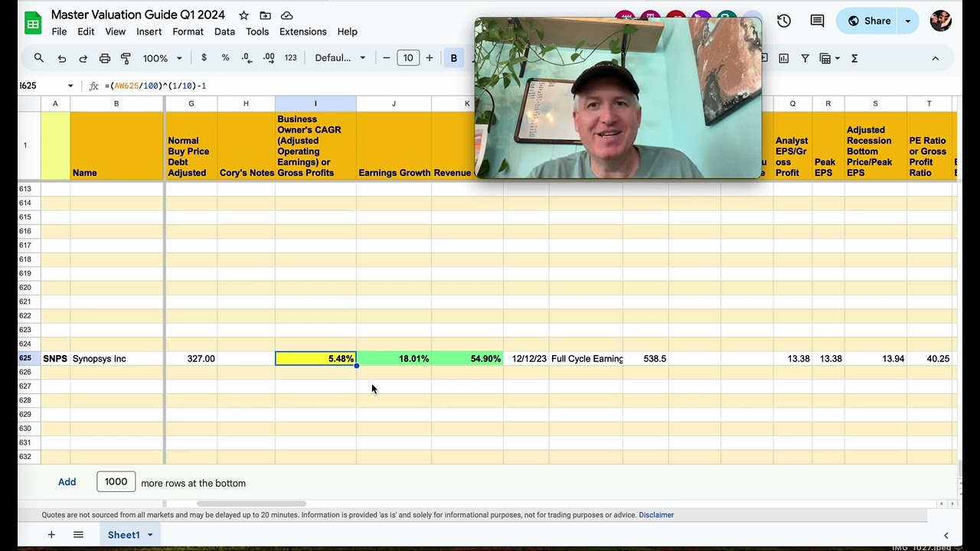Increase decimal places
This screenshot has width=980, height=551.
pos(269,58)
